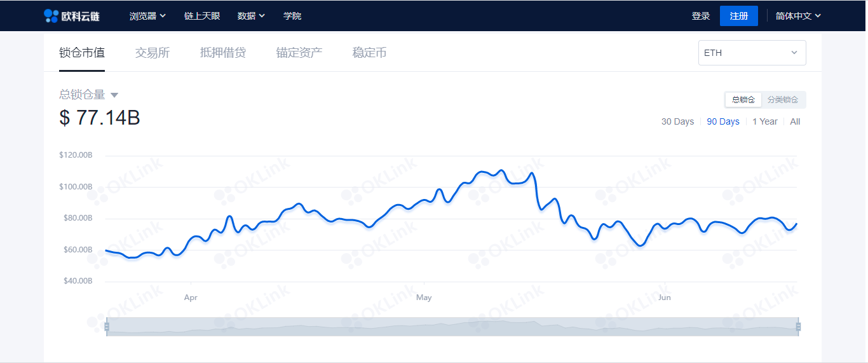This screenshot has height=363, width=868.
Task: Switch to 总锁仓 view toggle
Action: [x=743, y=100]
